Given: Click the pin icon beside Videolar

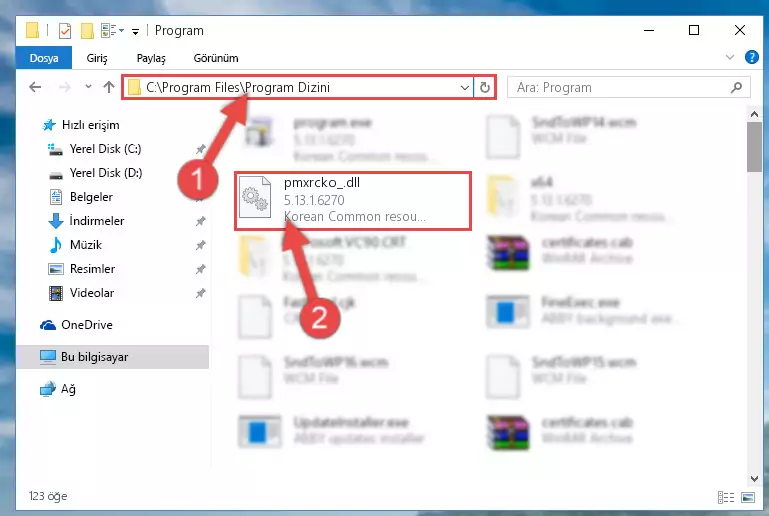Looking at the screenshot, I should 200,293.
